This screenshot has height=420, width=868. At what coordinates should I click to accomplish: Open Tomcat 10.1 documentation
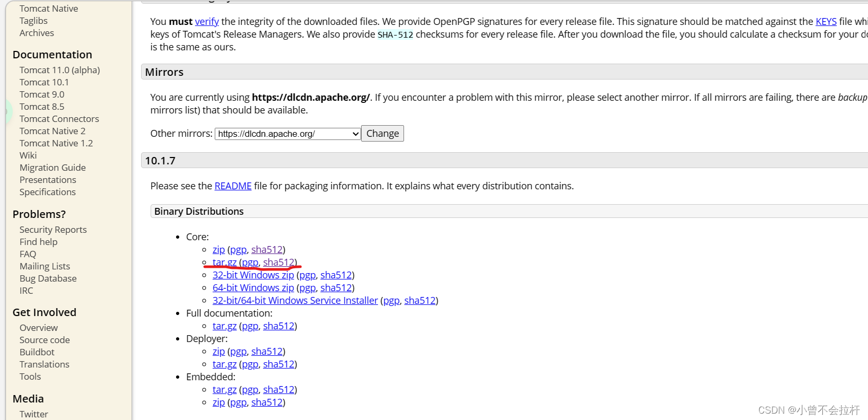[44, 82]
